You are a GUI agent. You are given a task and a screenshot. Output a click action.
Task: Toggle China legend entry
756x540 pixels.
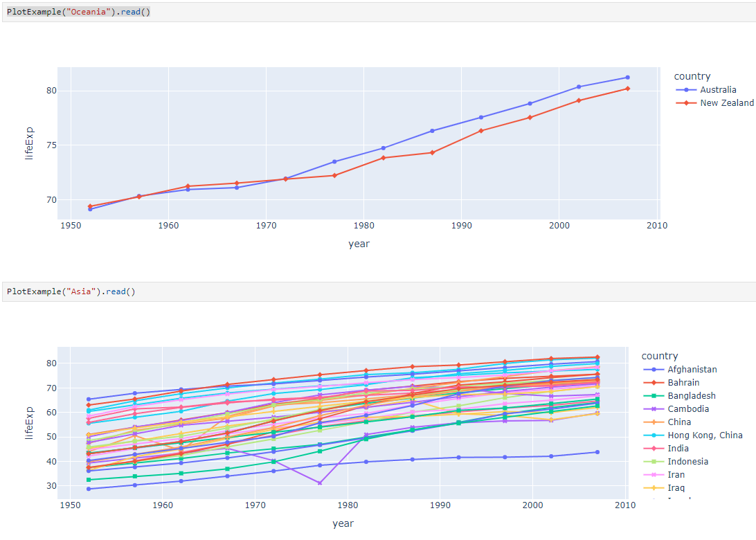(667, 422)
